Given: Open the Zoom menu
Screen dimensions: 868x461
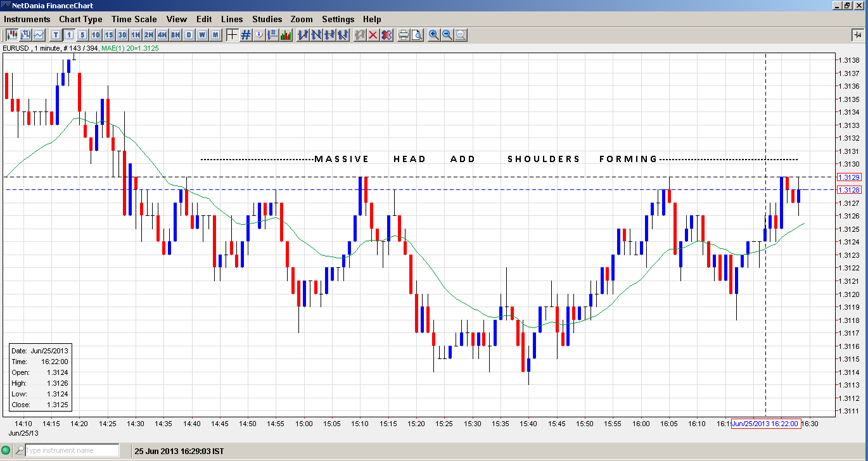Looking at the screenshot, I should pos(302,19).
